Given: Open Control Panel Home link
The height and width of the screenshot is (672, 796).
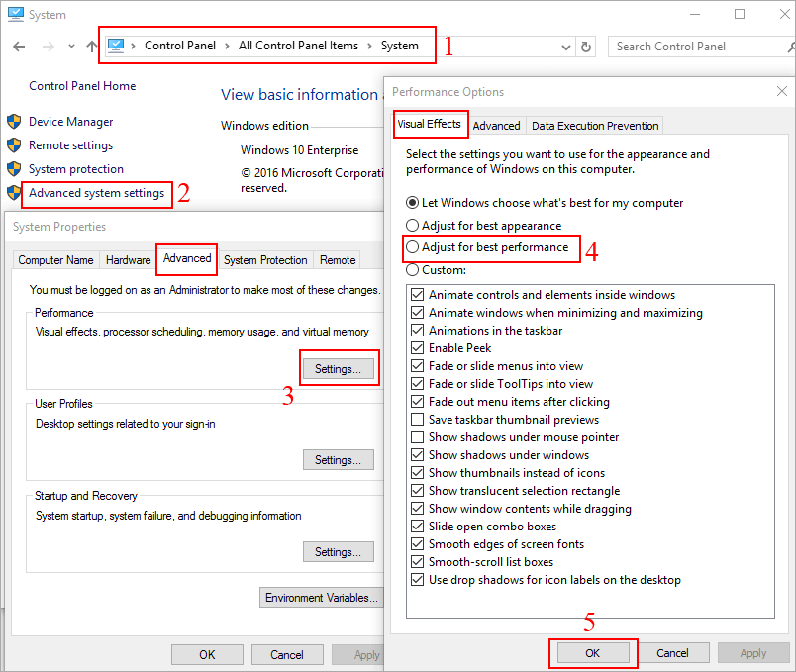Looking at the screenshot, I should coord(82,86).
